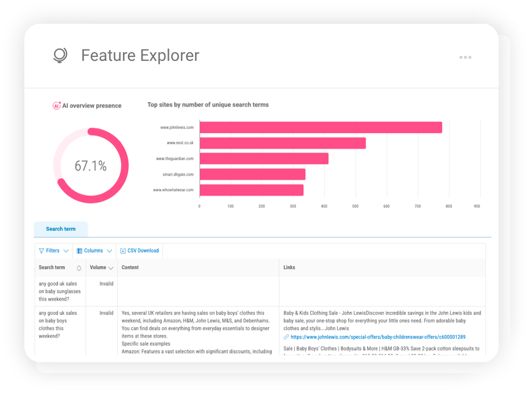Click the download icon next to CSV Download

coord(123,250)
